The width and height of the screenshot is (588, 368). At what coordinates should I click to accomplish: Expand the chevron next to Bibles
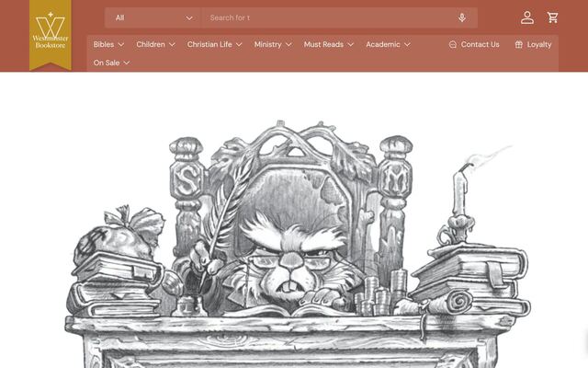[x=121, y=45]
